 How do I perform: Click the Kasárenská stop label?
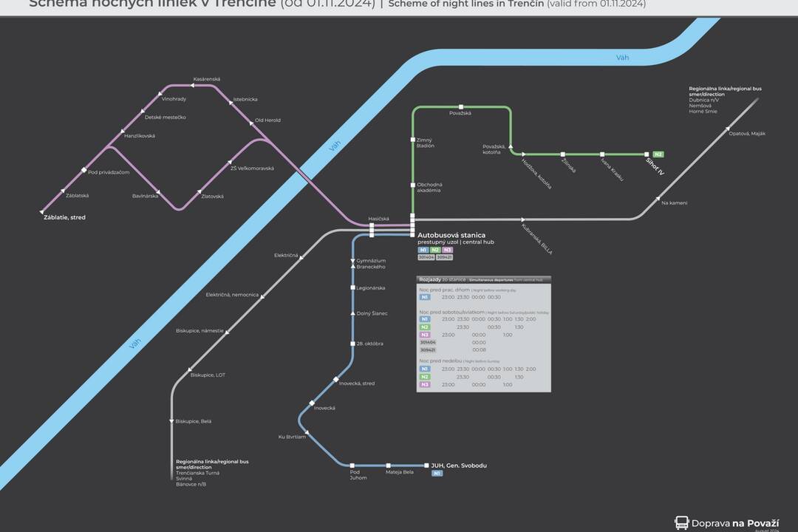(x=207, y=79)
